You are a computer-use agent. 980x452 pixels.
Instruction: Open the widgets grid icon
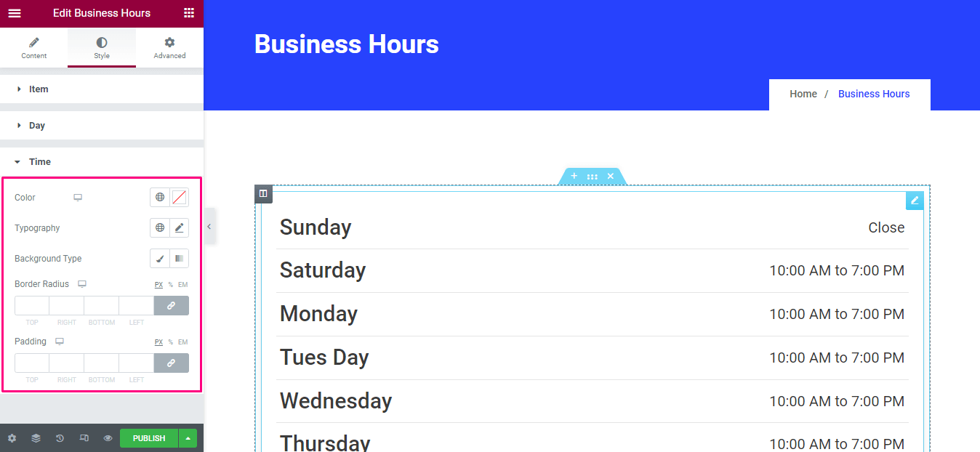pyautogui.click(x=189, y=13)
